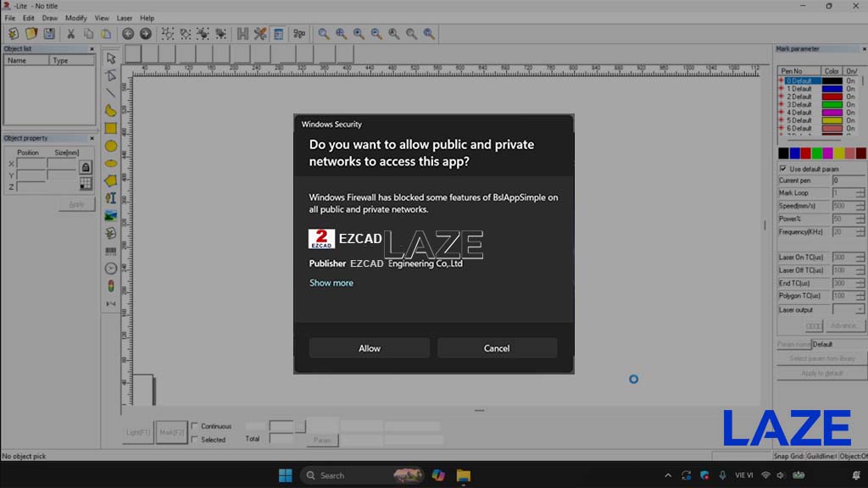The image size is (868, 488).
Task: Adjust the Speed(mm/s) spinner arrows
Action: tap(860, 206)
